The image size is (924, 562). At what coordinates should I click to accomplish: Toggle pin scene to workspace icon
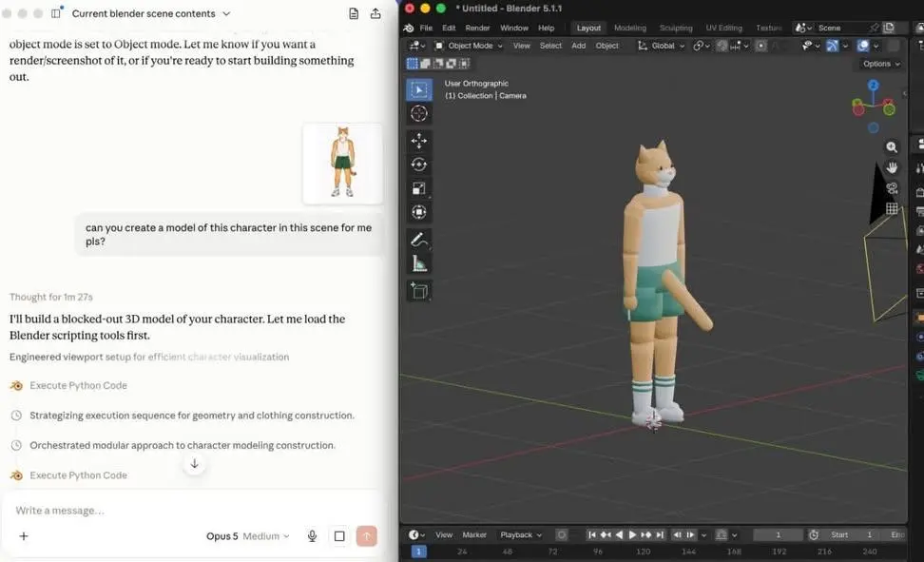874,28
